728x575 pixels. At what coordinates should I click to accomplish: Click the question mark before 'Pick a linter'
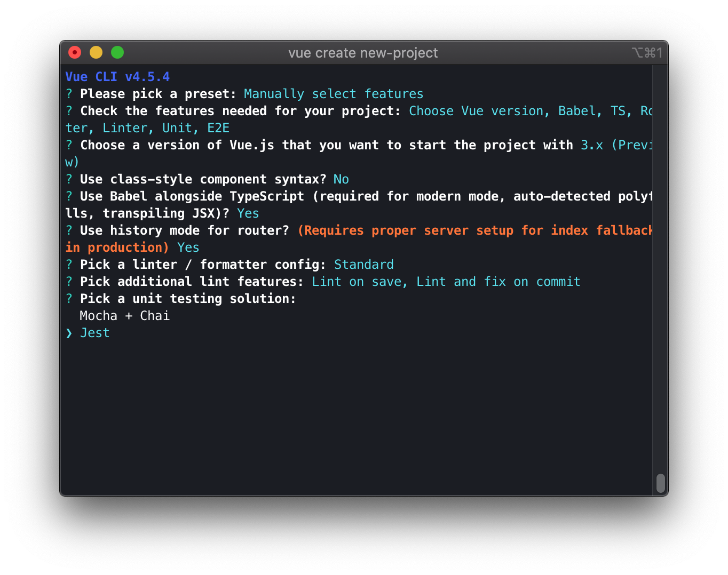[69, 265]
